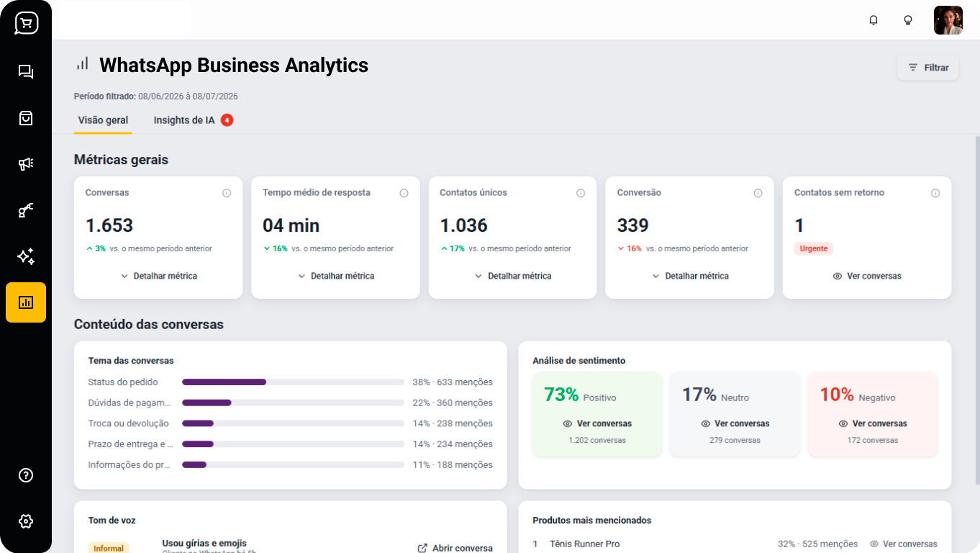Open the campaigns megaphone icon in sidebar
Image resolution: width=980 pixels, height=553 pixels.
[26, 164]
